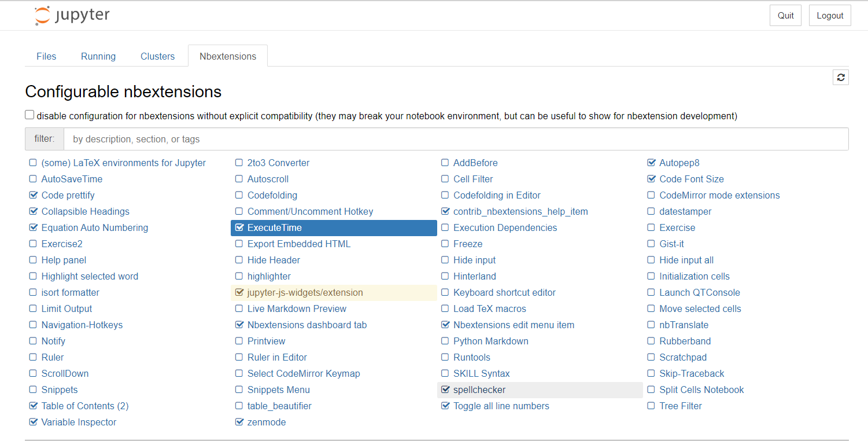Select the Rubberband extension
The image size is (868, 448).
[685, 341]
